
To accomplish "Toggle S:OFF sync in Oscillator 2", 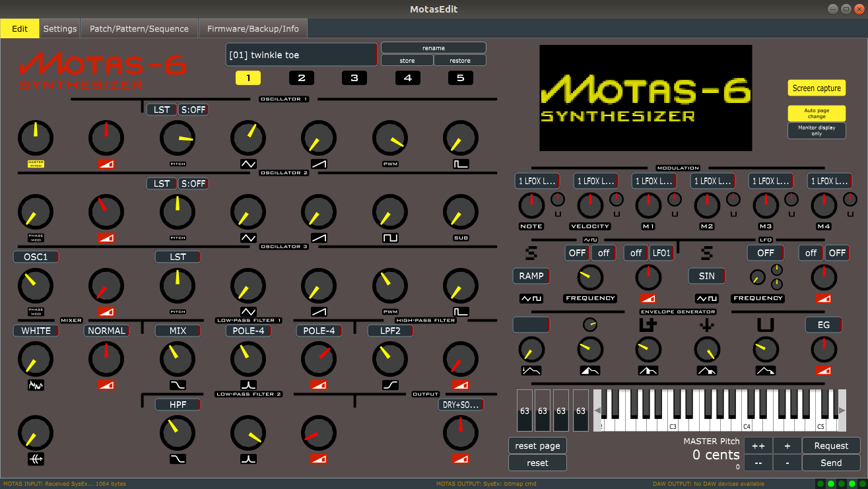I will click(x=193, y=183).
